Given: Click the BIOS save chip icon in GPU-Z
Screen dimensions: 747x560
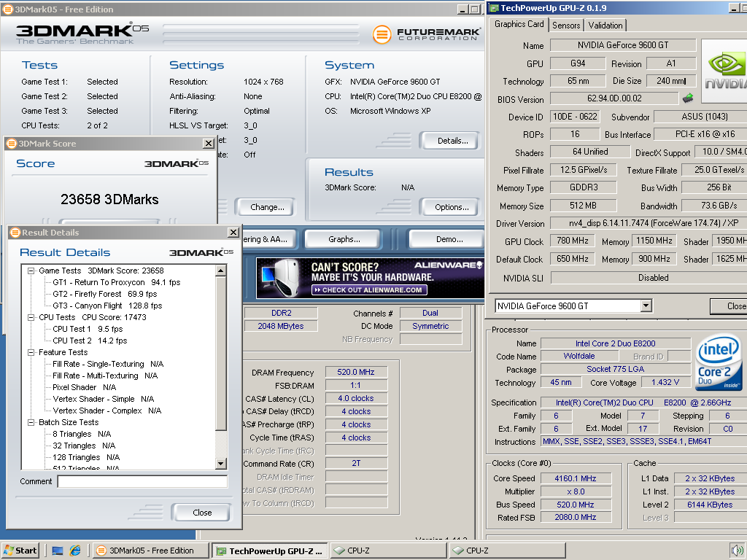Looking at the screenshot, I should pos(688,98).
